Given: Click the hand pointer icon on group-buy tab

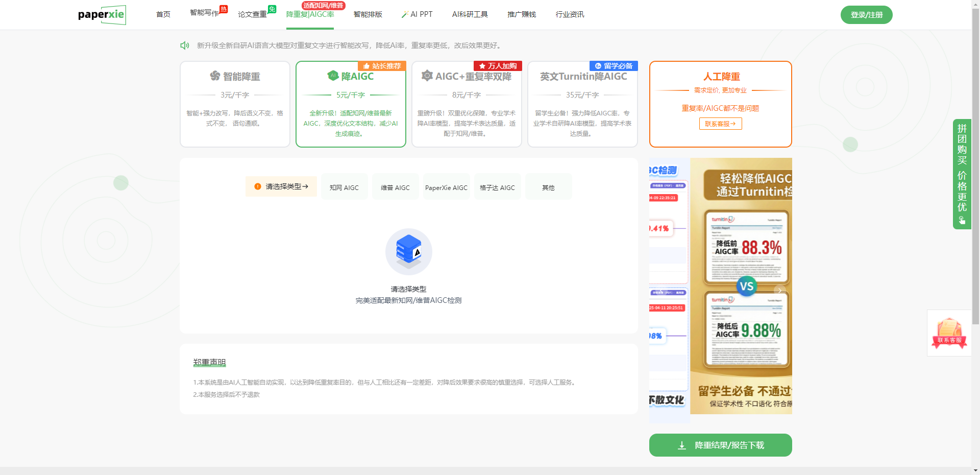Looking at the screenshot, I should click(962, 220).
